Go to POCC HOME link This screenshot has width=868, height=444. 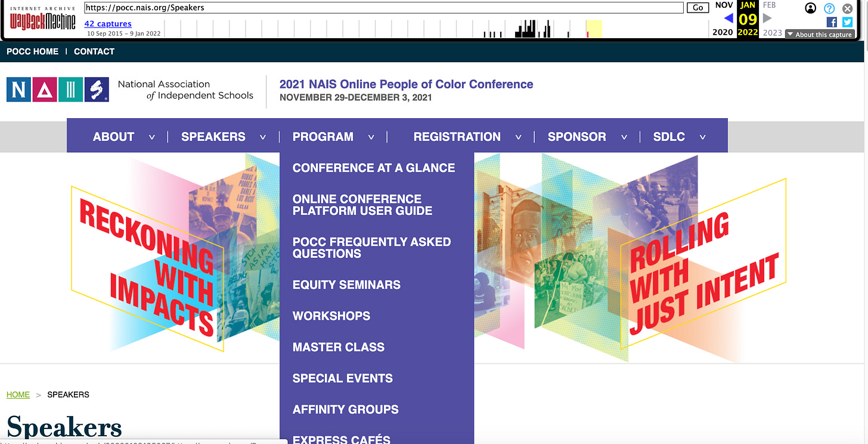32,51
